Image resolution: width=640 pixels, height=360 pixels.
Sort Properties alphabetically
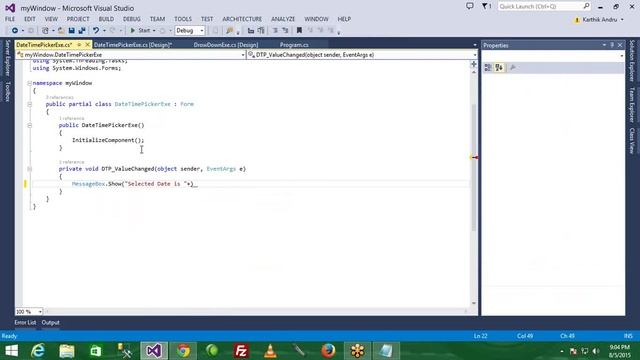point(499,68)
